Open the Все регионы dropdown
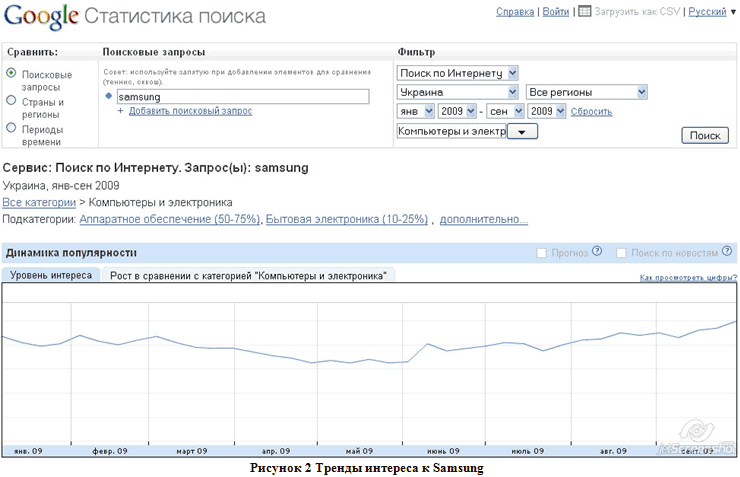This screenshot has width=740, height=477. coord(587,92)
